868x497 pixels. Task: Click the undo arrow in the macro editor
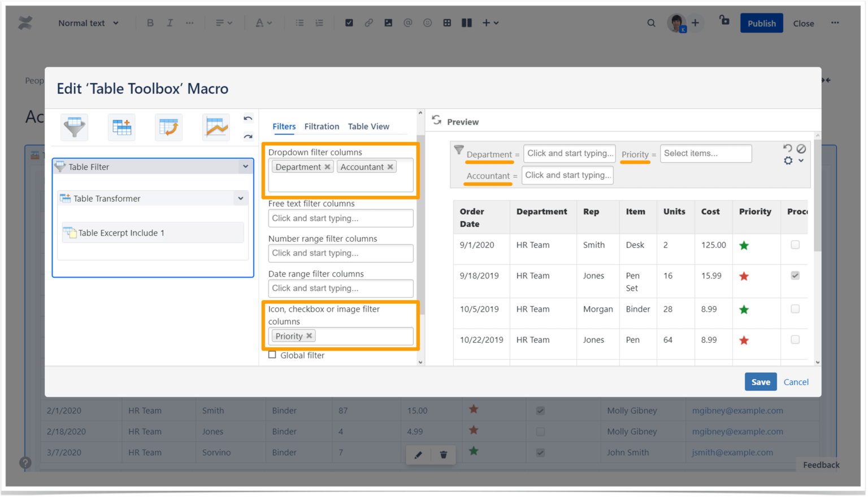tap(248, 118)
